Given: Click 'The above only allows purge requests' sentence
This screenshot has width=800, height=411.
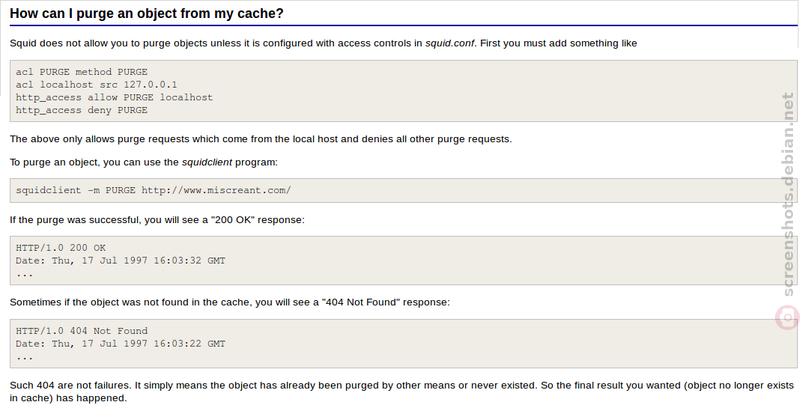Looking at the screenshot, I should point(261,139).
